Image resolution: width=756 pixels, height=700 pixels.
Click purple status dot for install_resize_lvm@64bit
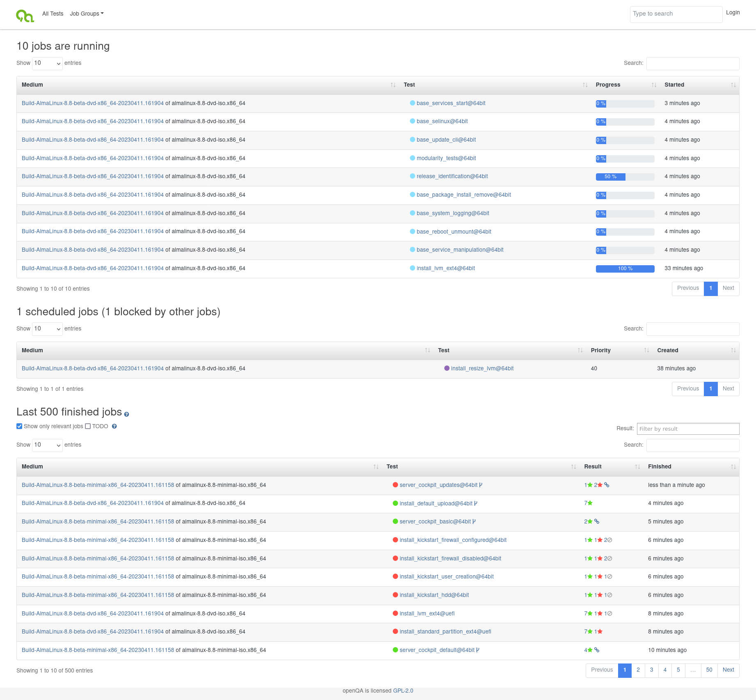(x=447, y=368)
